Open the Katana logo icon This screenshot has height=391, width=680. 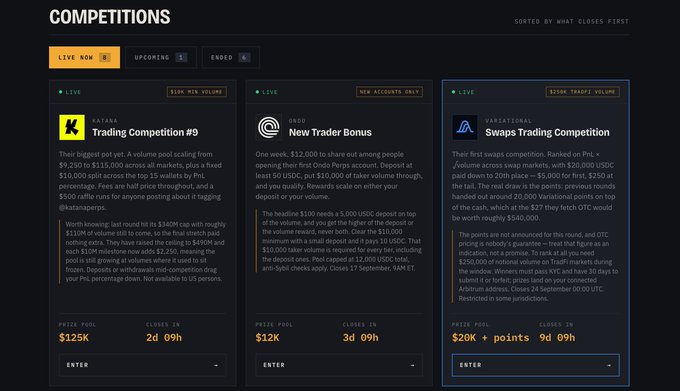[72, 127]
